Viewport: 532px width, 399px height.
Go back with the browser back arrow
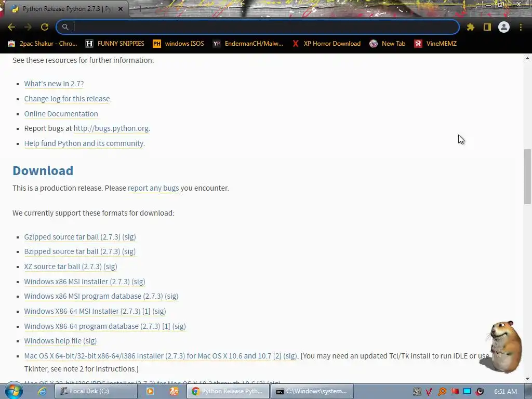(11, 27)
